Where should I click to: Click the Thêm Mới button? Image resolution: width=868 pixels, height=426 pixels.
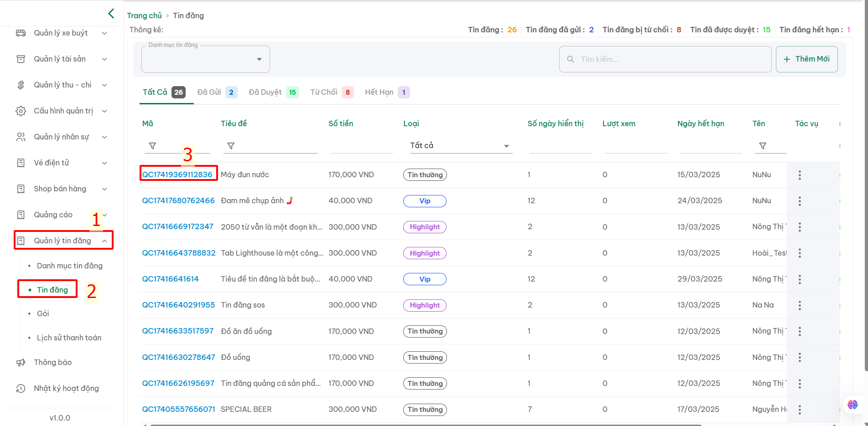coord(806,59)
